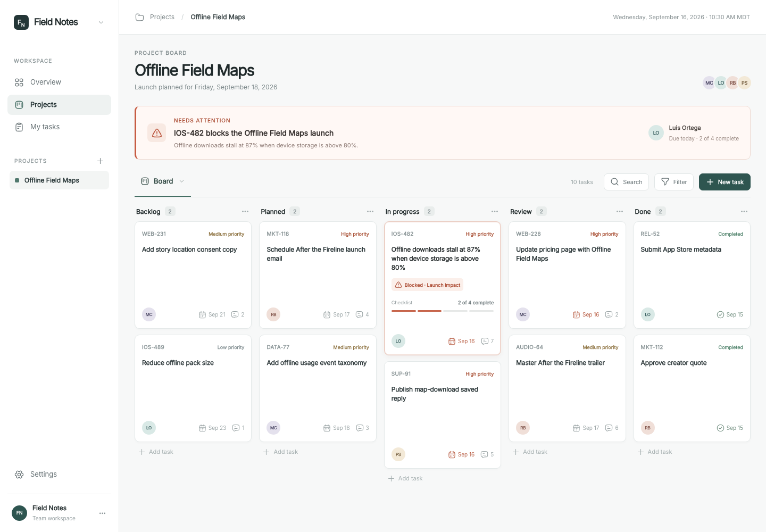This screenshot has height=532, width=766.
Task: Click the Search button
Action: click(626, 182)
